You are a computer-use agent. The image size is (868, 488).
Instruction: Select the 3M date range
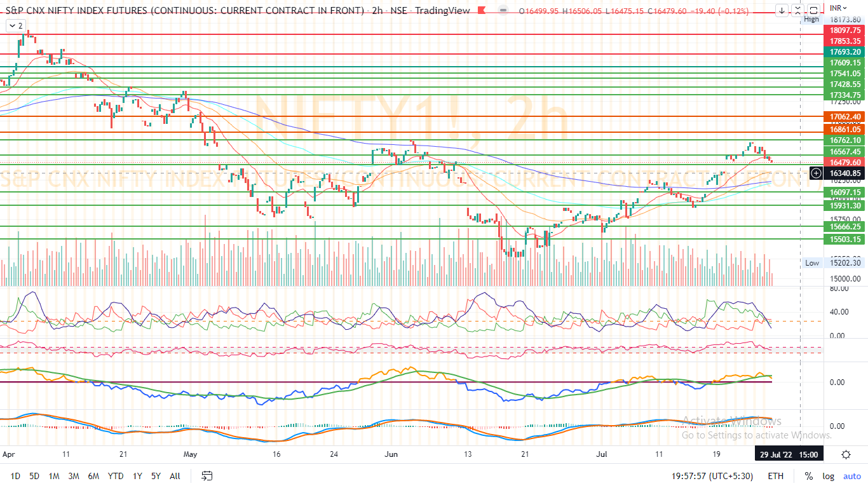(x=74, y=476)
